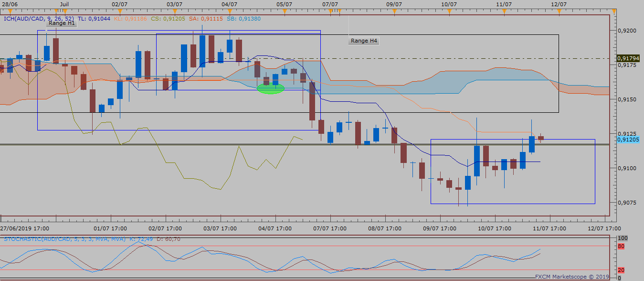
Task: Click the 10/07 17:00 time label
Action: [x=494, y=228]
